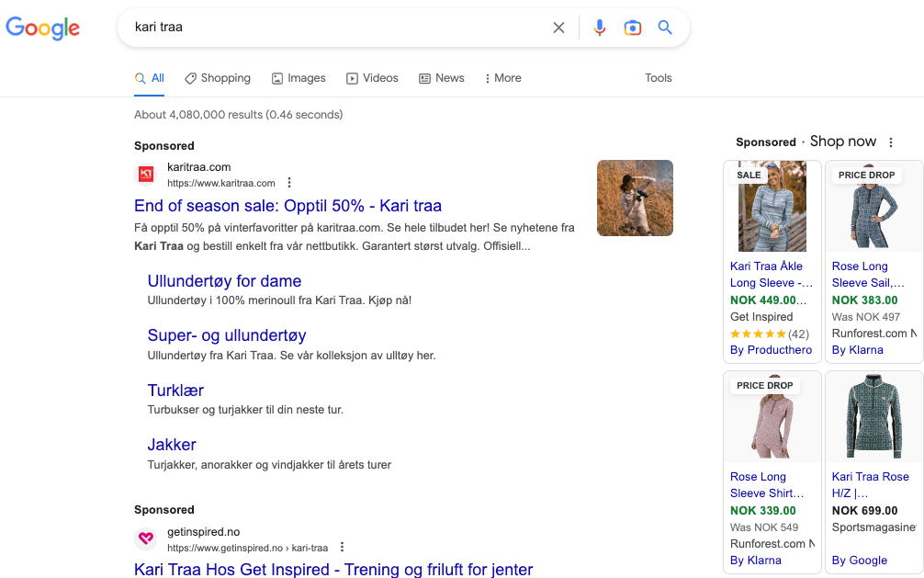The height and width of the screenshot is (578, 924).
Task: Expand the More menu
Action: click(502, 78)
